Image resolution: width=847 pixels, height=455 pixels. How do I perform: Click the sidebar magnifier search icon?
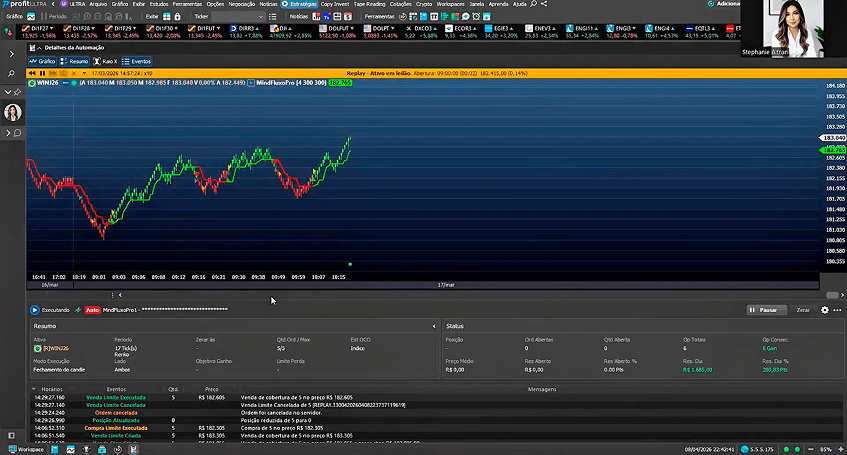point(11,73)
